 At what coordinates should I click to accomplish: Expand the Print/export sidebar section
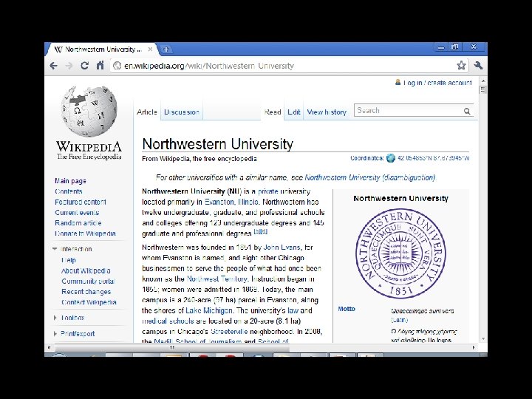pyautogui.click(x=55, y=334)
